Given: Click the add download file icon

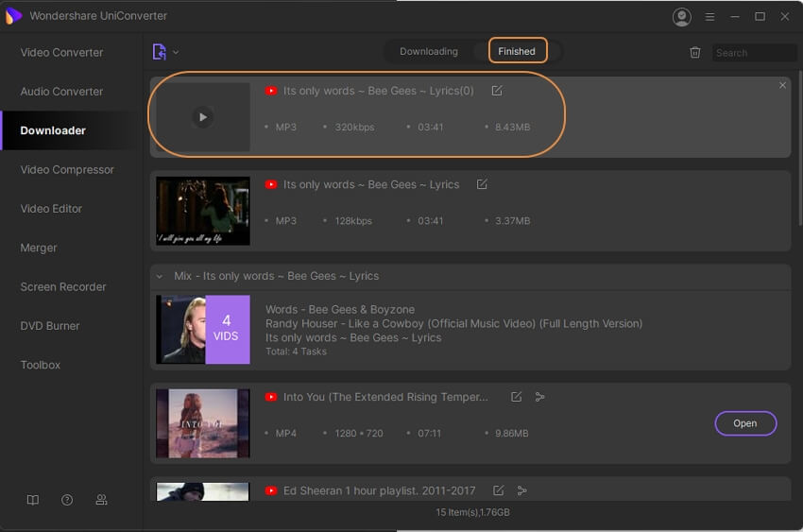Looking at the screenshot, I should 159,52.
